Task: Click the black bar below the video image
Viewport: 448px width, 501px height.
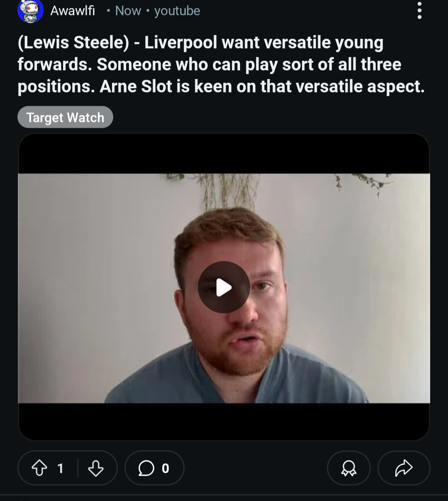Action: [x=224, y=421]
